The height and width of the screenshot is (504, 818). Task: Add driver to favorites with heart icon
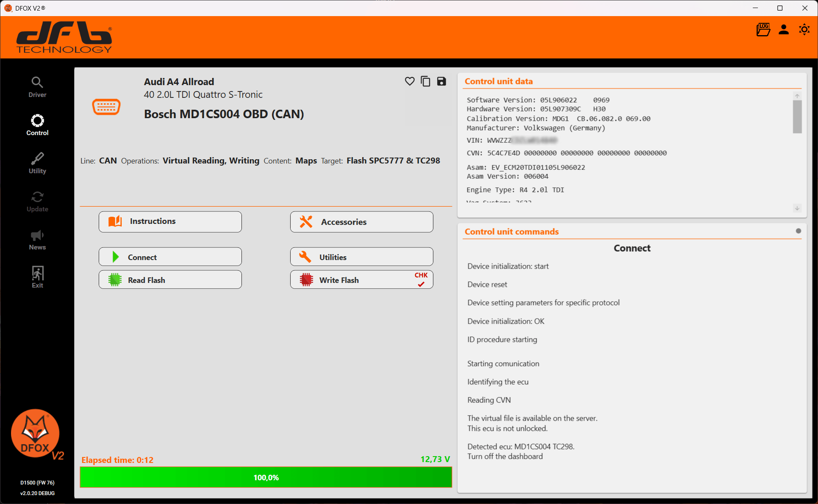[x=409, y=81]
